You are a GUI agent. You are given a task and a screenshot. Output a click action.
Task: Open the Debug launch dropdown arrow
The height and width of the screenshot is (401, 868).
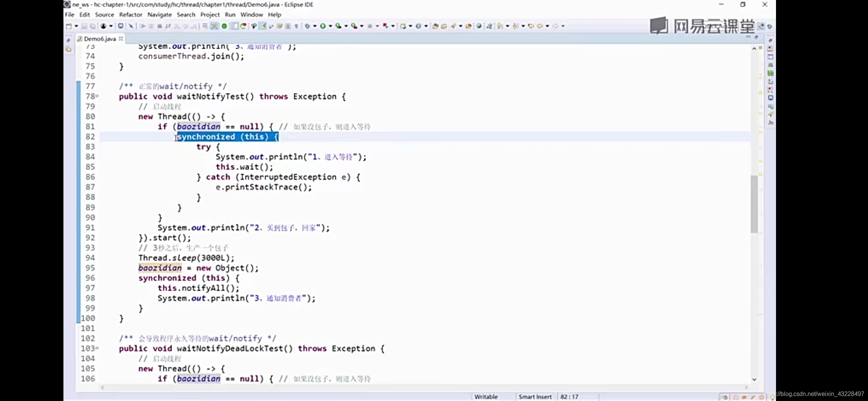[315, 26]
